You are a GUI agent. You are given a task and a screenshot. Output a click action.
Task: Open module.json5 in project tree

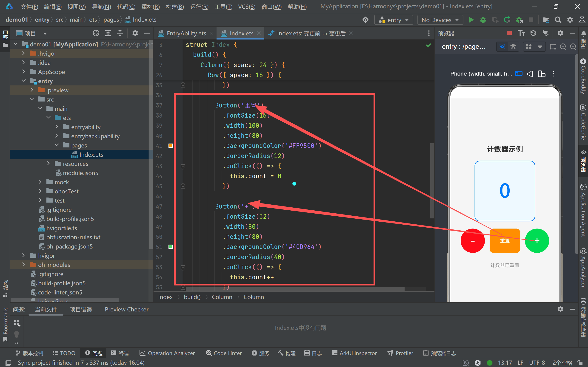80,173
